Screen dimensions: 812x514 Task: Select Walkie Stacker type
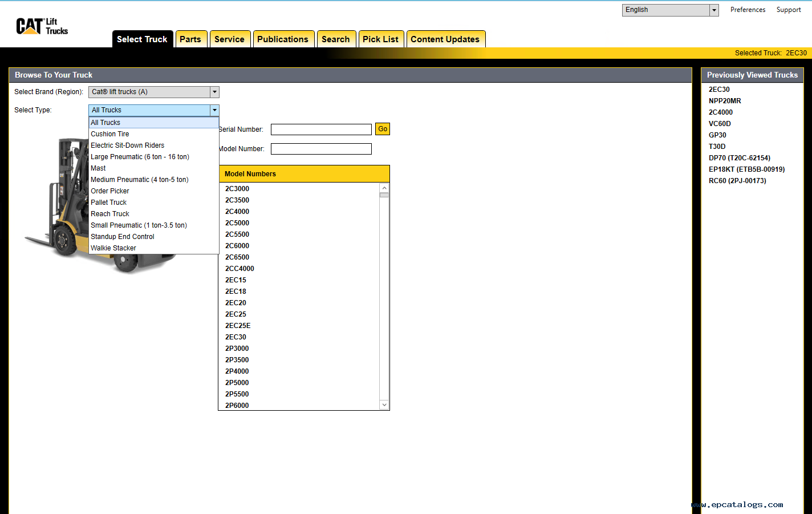pyautogui.click(x=154, y=248)
